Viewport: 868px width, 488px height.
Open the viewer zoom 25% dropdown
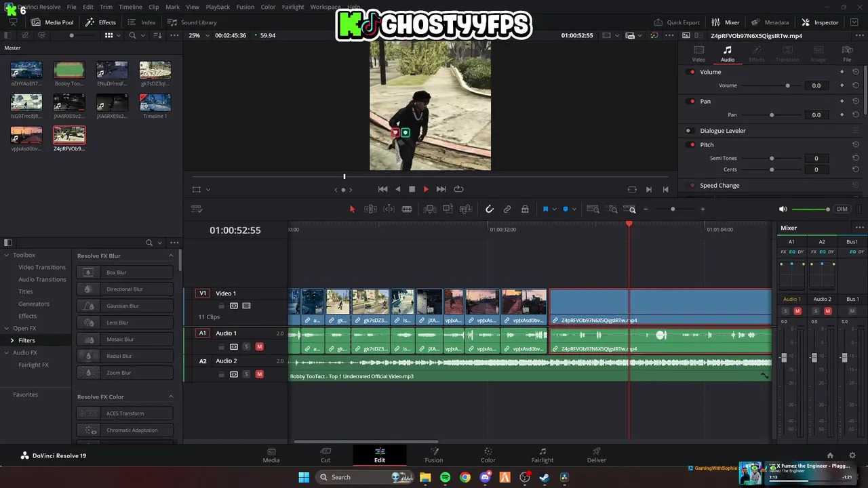click(198, 35)
